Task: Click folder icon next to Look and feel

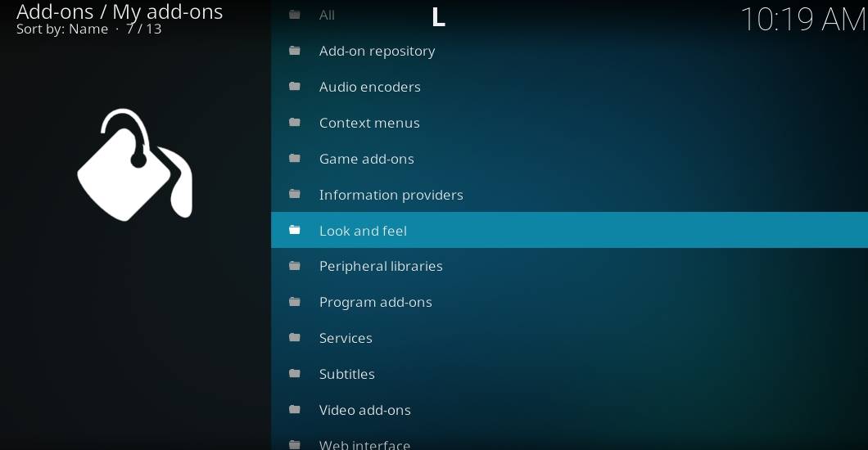Action: pyautogui.click(x=295, y=230)
